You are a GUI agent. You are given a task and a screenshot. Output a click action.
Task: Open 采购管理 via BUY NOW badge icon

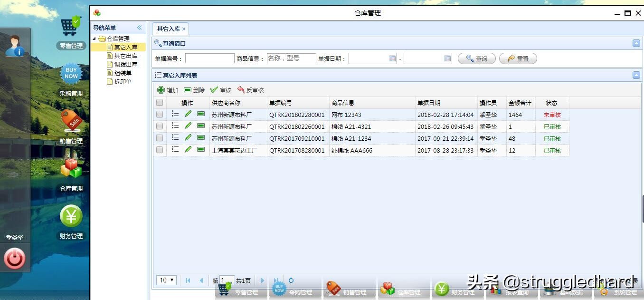pos(70,74)
